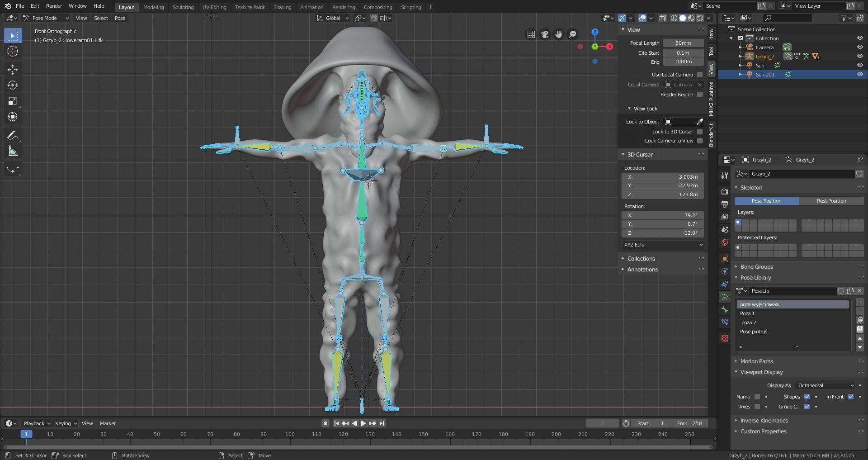Enable Use Local Camera checkbox
Image resolution: width=868 pixels, height=460 pixels.
[x=700, y=75]
